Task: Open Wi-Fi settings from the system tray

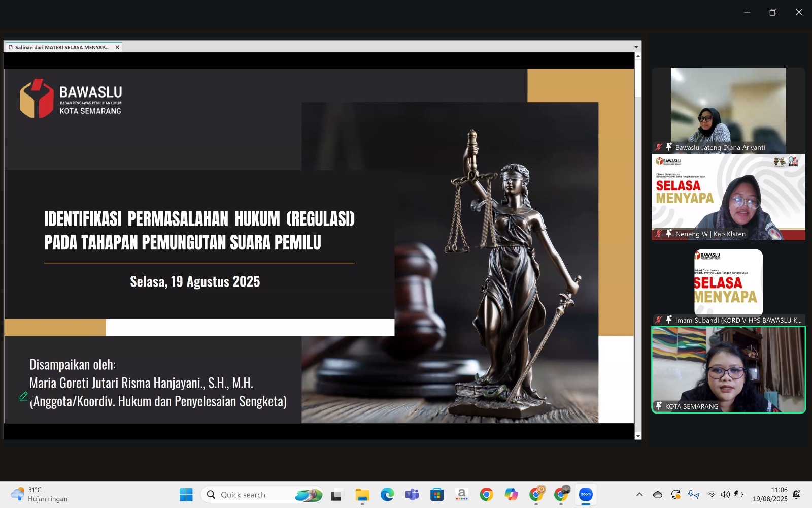Action: [712, 494]
